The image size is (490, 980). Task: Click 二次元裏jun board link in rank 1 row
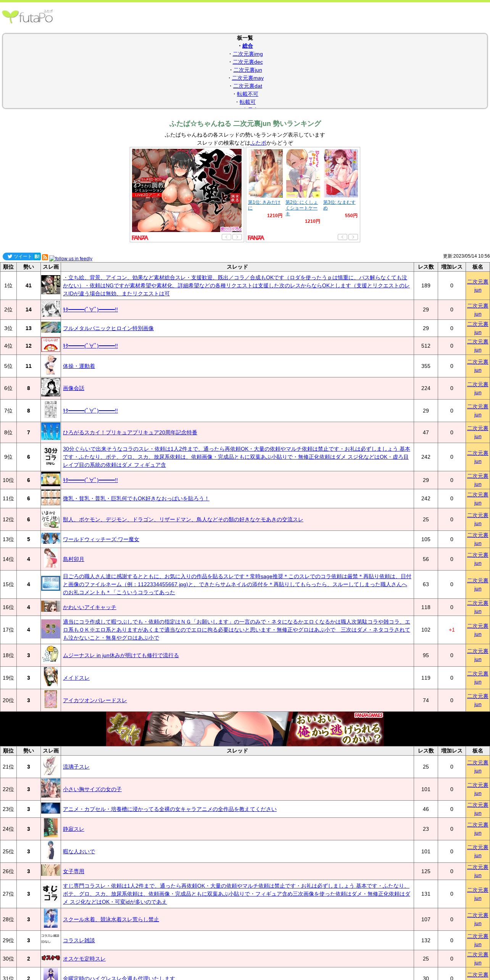tap(478, 285)
